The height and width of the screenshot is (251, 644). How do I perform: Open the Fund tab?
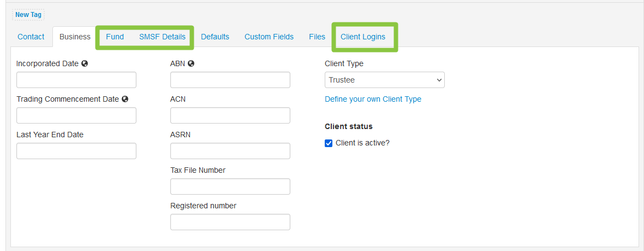pyautogui.click(x=115, y=37)
